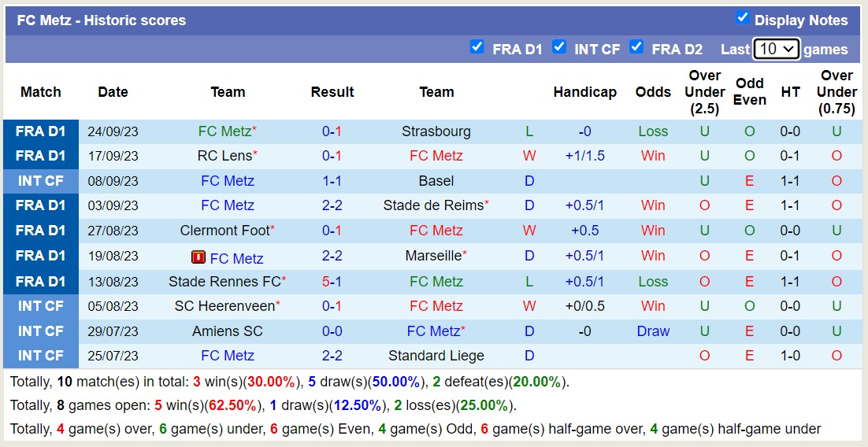Open the Last 10 games dropdown
This screenshot has width=868, height=447.
coord(776,49)
